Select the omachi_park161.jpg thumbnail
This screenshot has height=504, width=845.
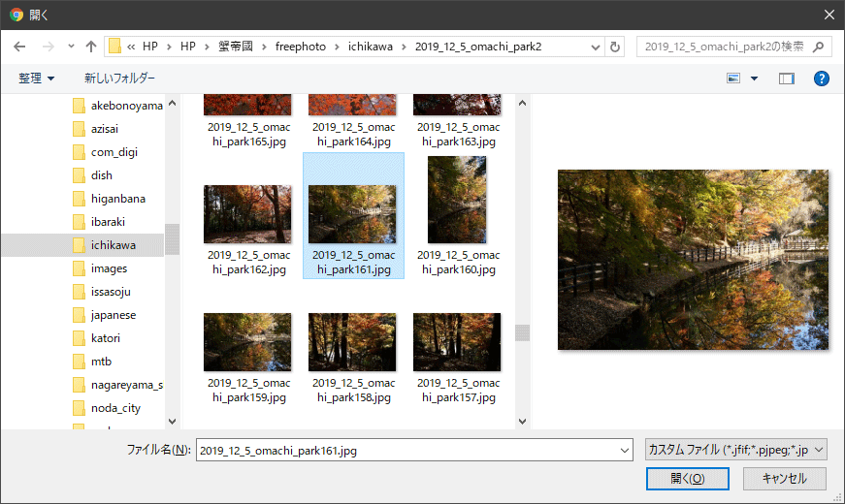click(x=353, y=216)
